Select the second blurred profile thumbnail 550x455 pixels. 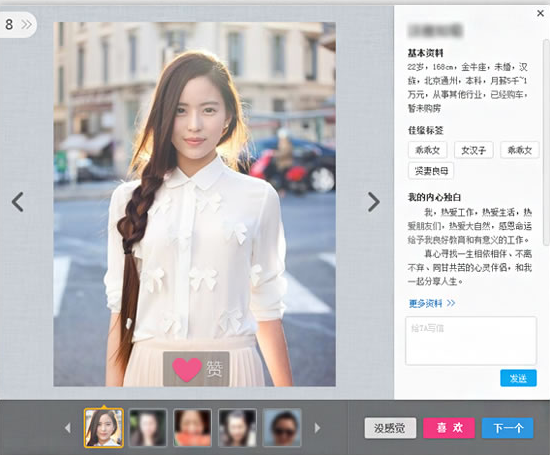[148, 428]
